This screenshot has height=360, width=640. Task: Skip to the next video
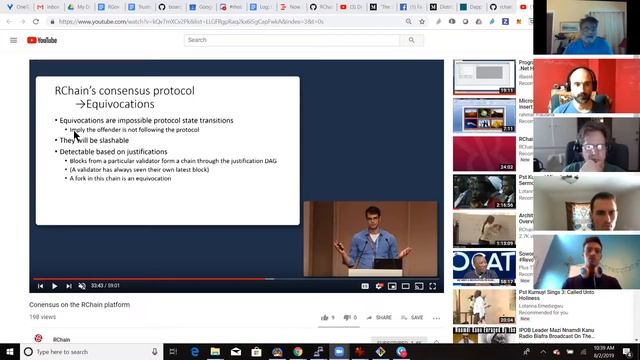tap(69, 286)
